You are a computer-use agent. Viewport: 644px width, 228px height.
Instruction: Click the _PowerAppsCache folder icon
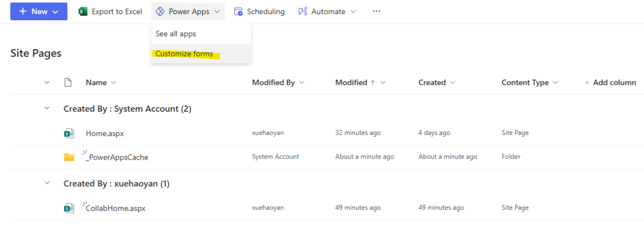coord(69,157)
